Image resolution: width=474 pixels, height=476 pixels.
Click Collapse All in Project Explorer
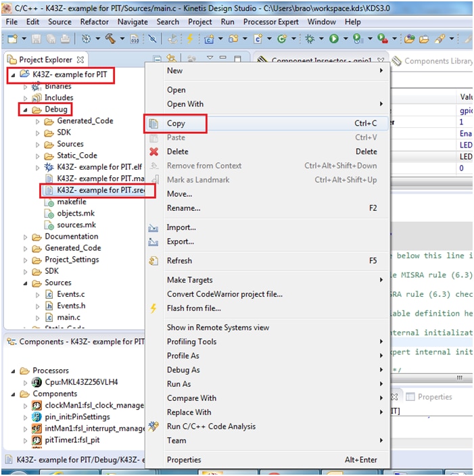click(x=157, y=59)
